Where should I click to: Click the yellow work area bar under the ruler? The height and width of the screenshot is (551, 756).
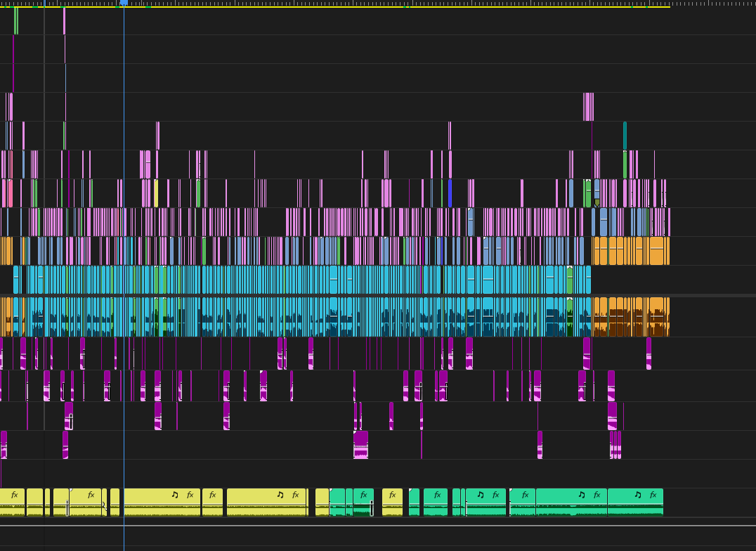click(335, 7)
